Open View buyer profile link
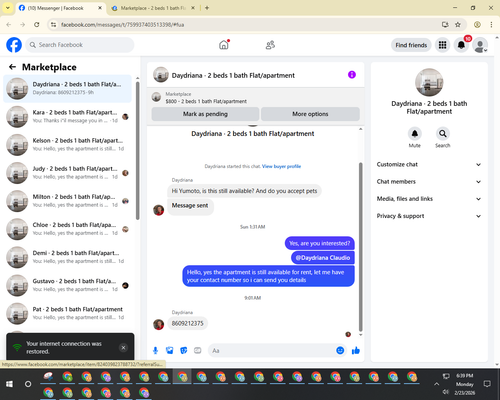 coord(281,166)
